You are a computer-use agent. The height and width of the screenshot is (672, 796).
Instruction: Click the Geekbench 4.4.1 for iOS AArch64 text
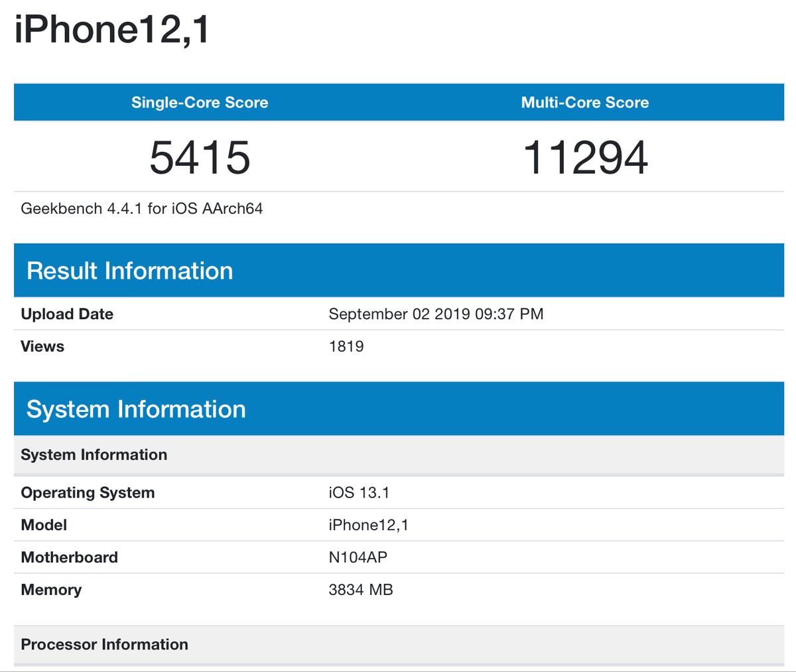pos(142,208)
